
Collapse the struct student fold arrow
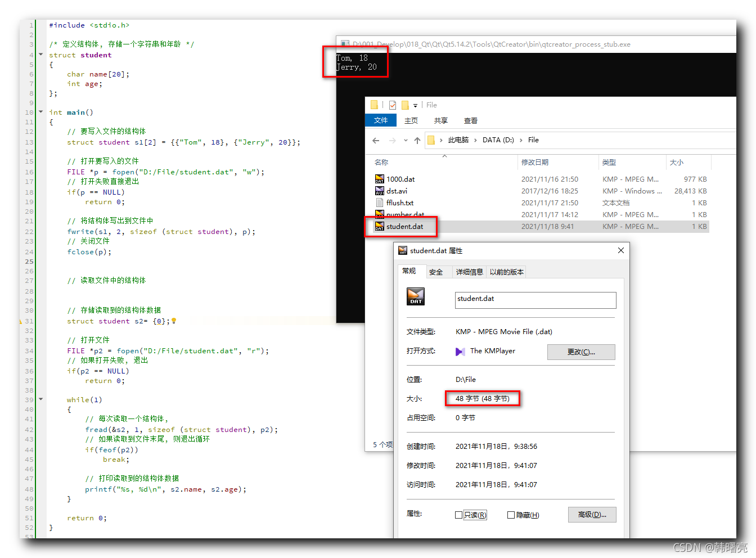pyautogui.click(x=40, y=55)
